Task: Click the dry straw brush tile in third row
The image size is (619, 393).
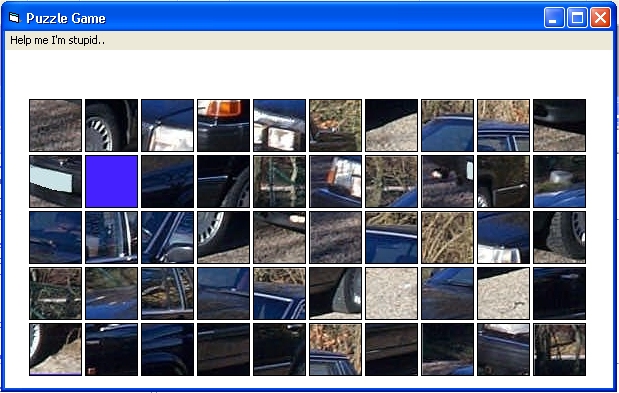Action: (x=447, y=238)
